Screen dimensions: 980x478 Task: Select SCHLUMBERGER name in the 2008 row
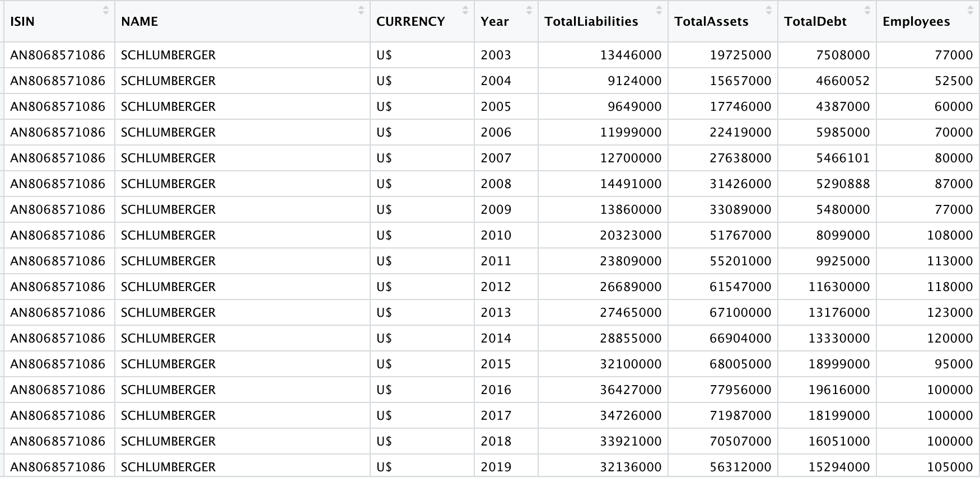pyautogui.click(x=168, y=184)
